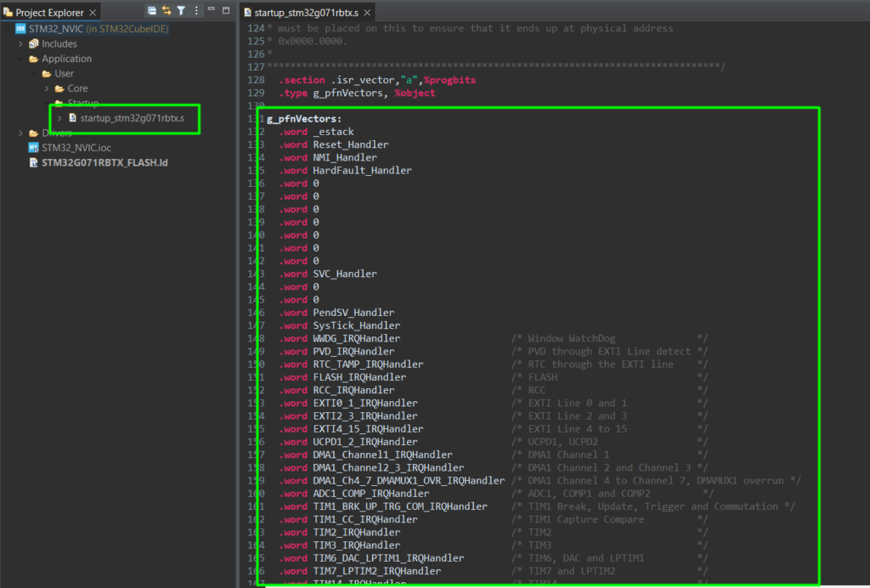Select the startup_stm32g071rbtx.s editor tab
The image size is (870, 588).
click(306, 13)
